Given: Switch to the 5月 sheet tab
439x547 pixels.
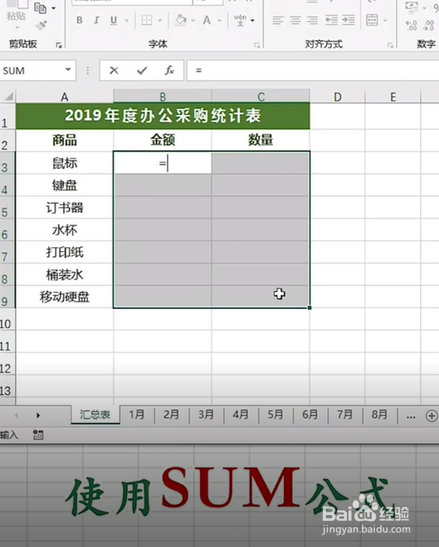Looking at the screenshot, I should pyautogui.click(x=275, y=414).
